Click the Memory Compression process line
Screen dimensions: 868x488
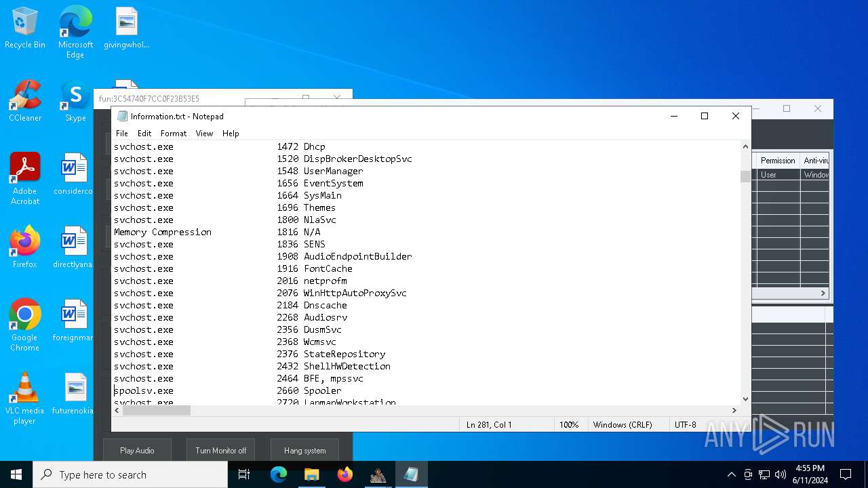pos(217,232)
